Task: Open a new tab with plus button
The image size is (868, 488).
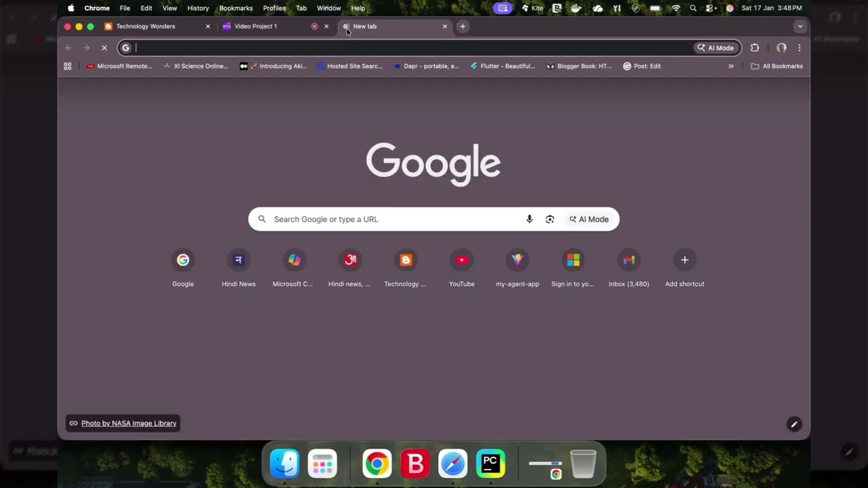Action: 462,26
